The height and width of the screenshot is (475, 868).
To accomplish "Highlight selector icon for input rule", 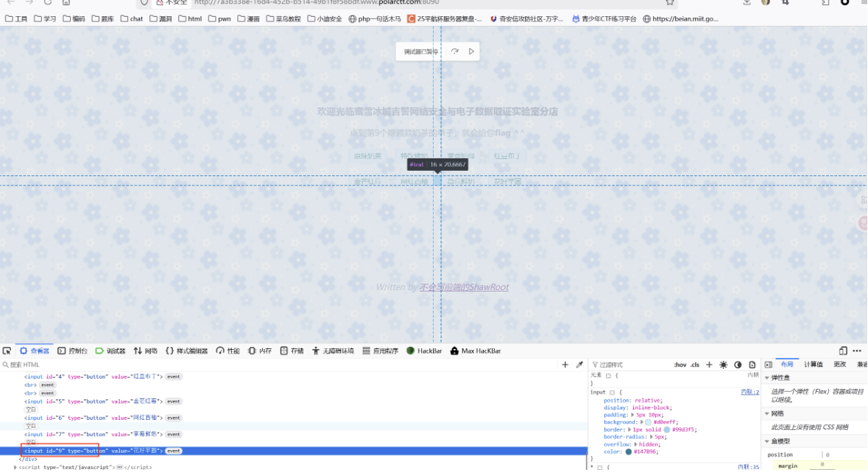I will point(613,393).
